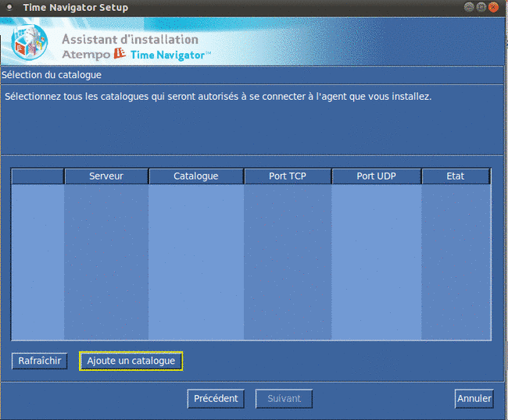Select the Port UDP column header
The image size is (508, 420).
pos(377,176)
